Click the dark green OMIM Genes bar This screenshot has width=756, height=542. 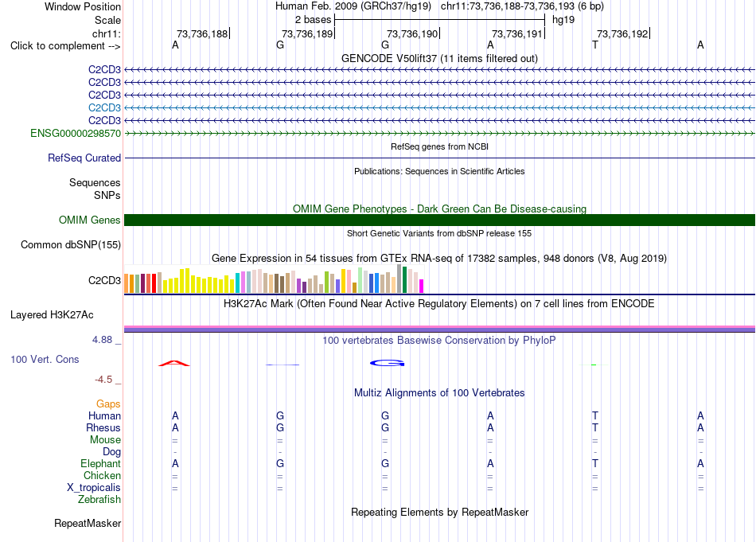tap(439, 220)
